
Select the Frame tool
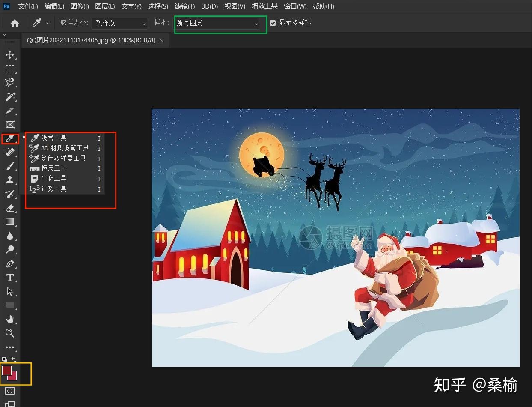(10, 124)
